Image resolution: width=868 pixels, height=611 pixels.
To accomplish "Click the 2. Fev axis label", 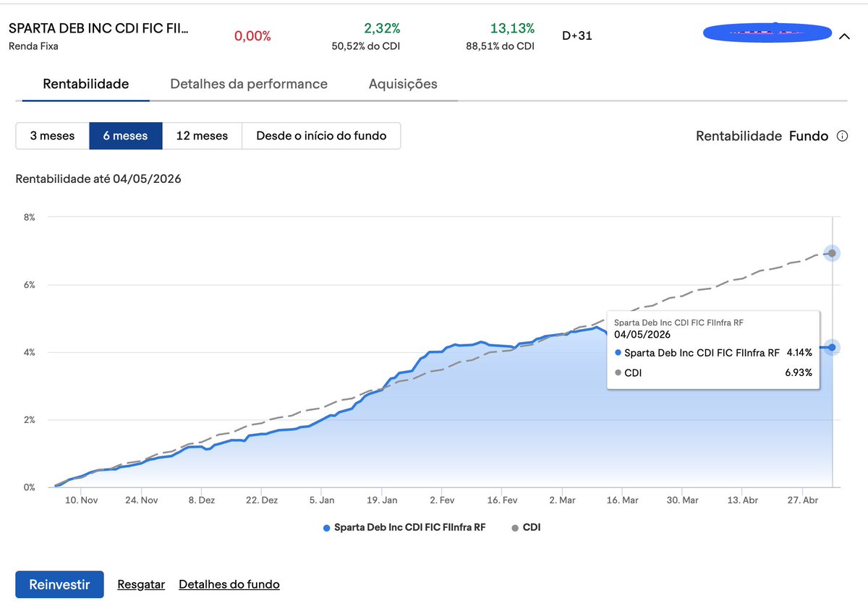I will tap(442, 500).
